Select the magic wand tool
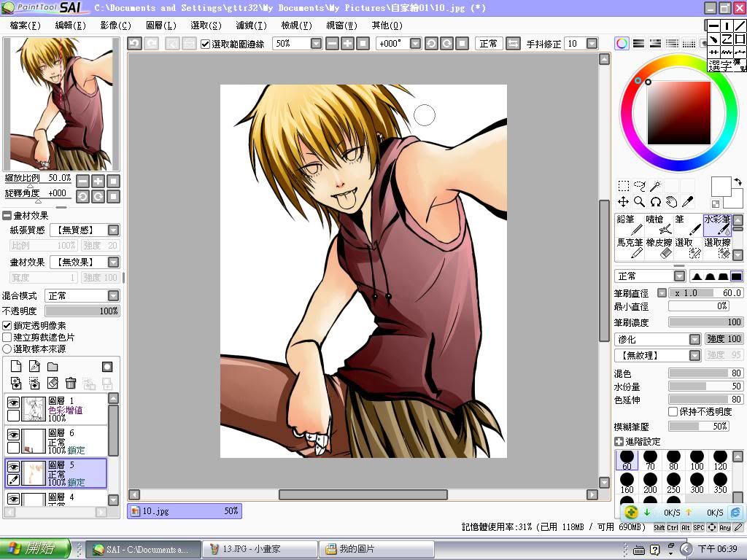The height and width of the screenshot is (560, 747). point(656,186)
